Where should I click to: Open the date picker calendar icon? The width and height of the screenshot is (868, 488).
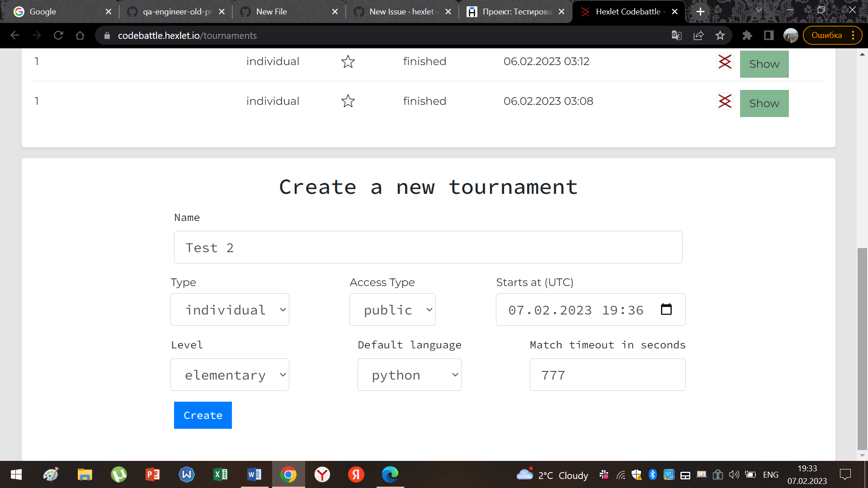coord(666,310)
